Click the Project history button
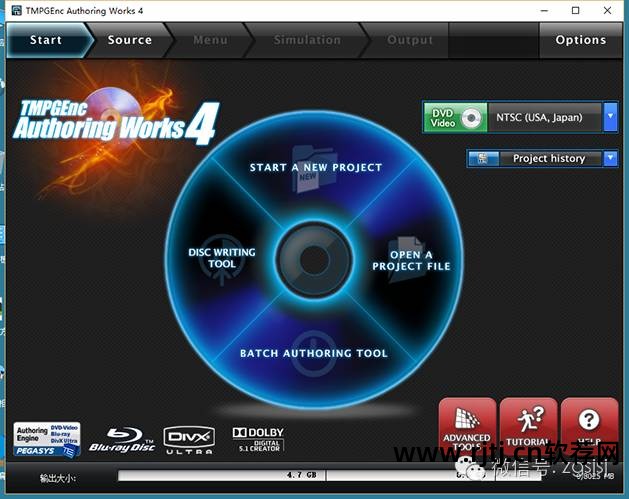629x499 pixels. [x=549, y=158]
